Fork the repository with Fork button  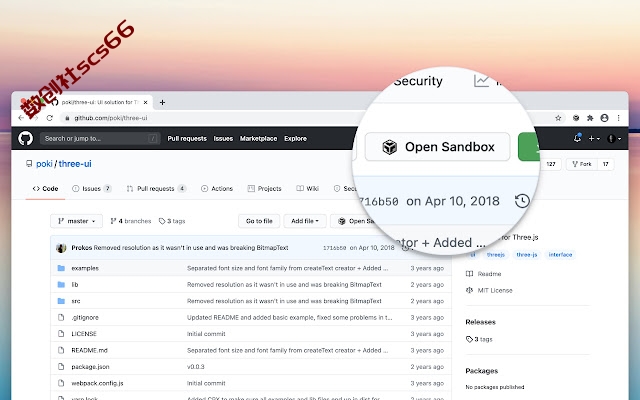point(582,164)
